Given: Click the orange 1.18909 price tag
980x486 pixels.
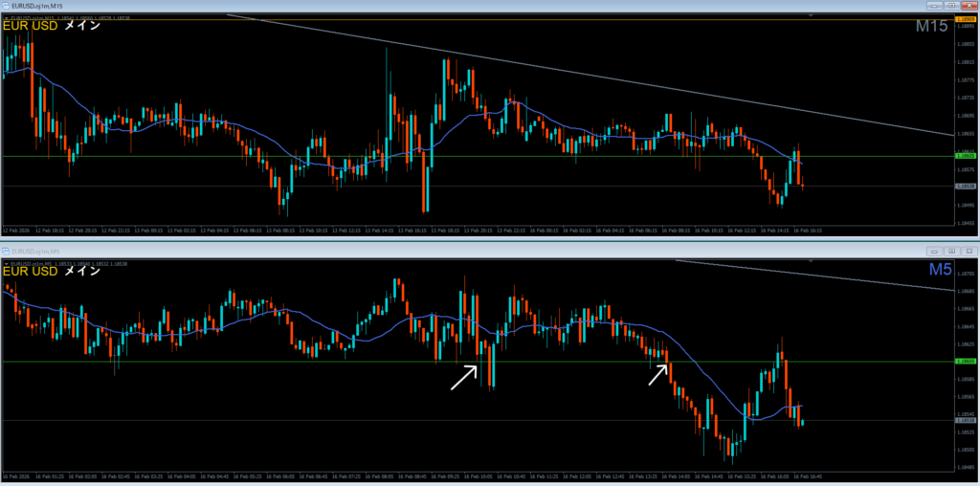Looking at the screenshot, I should (x=966, y=20).
